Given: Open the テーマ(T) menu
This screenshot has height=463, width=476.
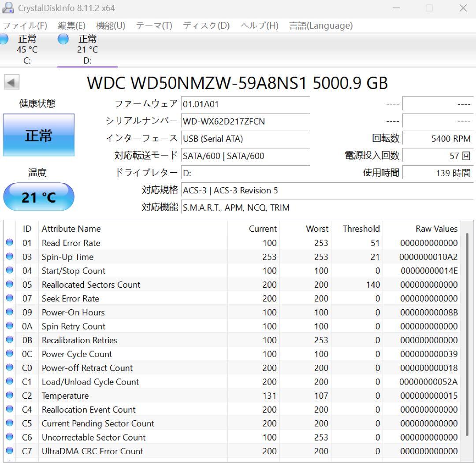Looking at the screenshot, I should [155, 26].
